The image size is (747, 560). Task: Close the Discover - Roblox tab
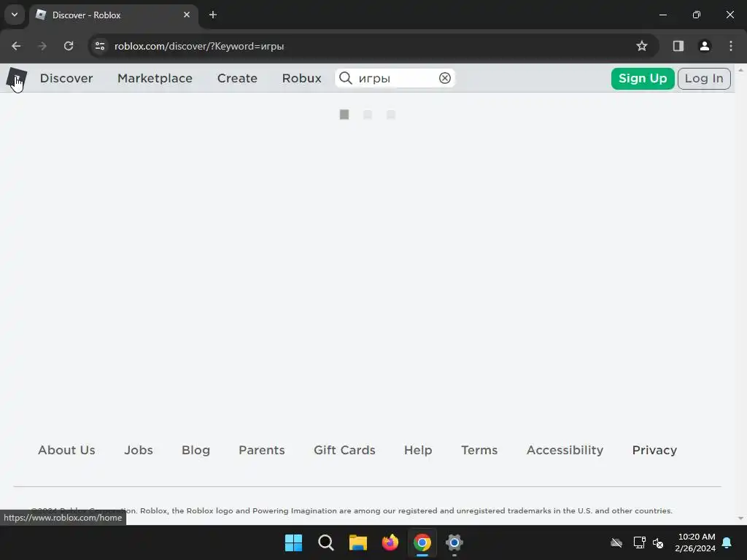pos(187,15)
